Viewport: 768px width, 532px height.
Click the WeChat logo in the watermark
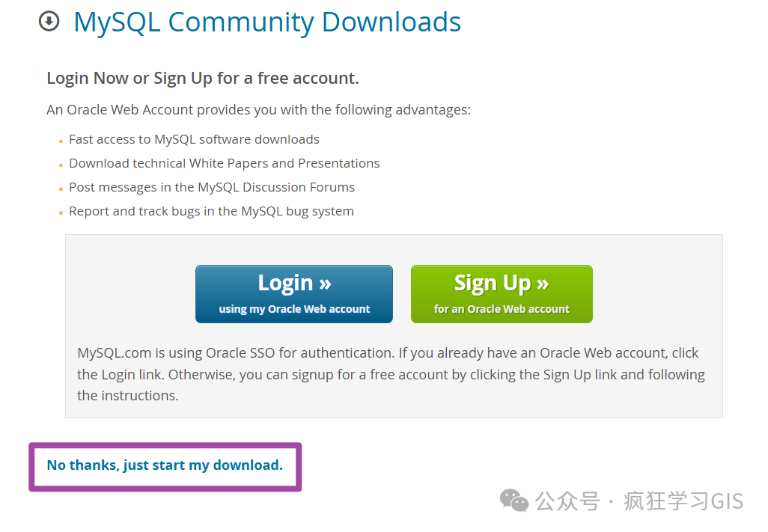click(514, 500)
